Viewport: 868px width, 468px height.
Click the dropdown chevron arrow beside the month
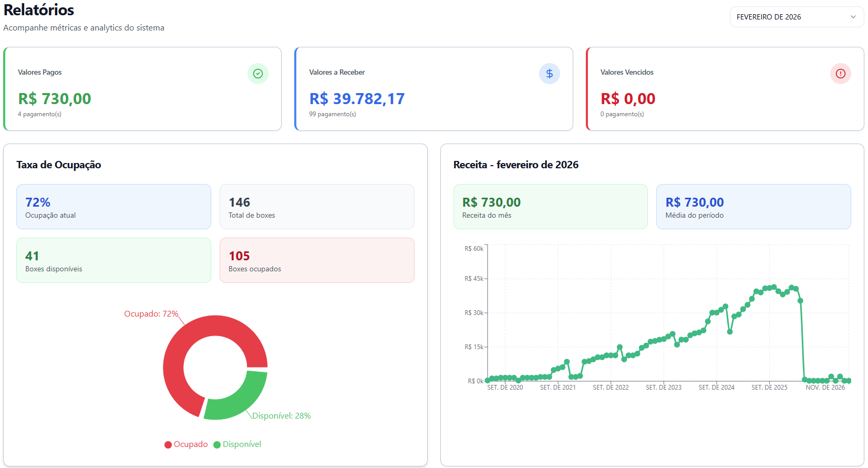853,17
